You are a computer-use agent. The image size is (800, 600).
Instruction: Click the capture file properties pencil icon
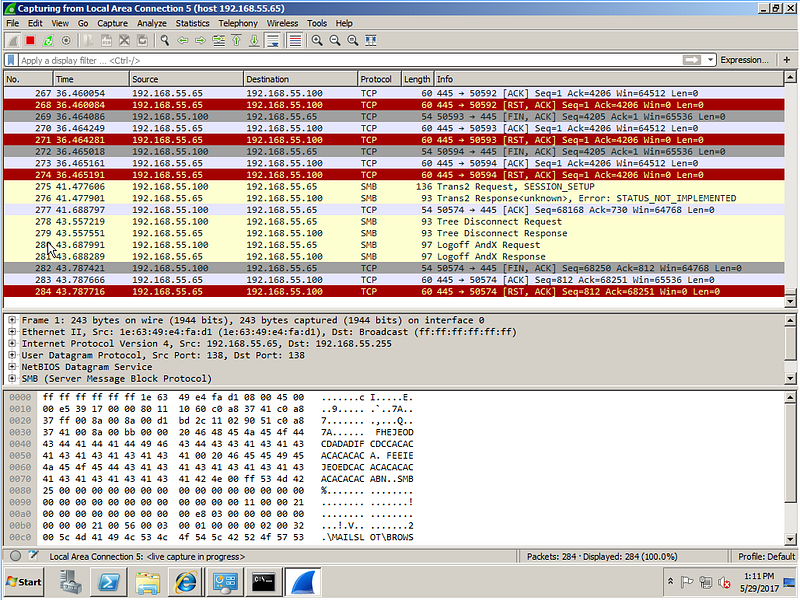point(34,556)
